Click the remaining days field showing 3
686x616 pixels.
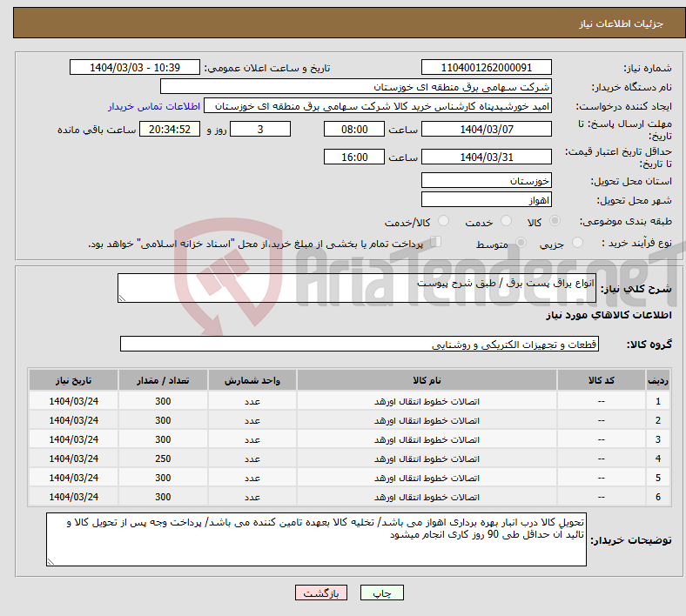point(260,130)
